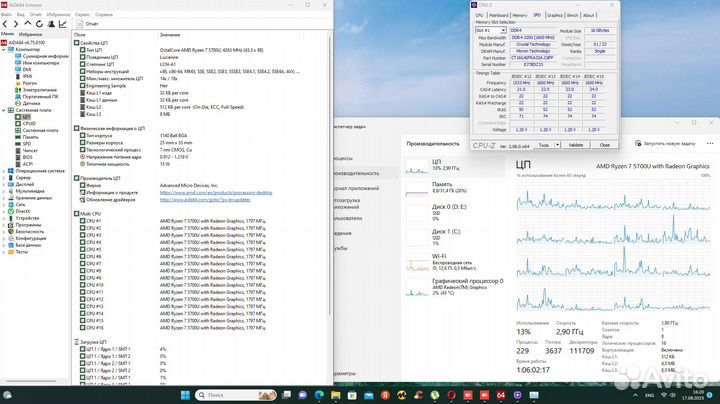Image resolution: width=720 pixels, height=404 pixels.
Task: Click the Validate button in CPU-Z
Action: [576, 145]
